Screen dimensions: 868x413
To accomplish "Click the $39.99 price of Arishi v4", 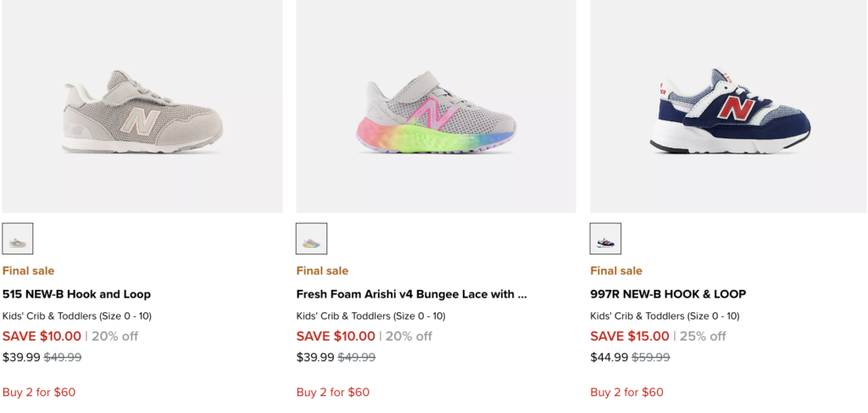I will click(x=315, y=357).
